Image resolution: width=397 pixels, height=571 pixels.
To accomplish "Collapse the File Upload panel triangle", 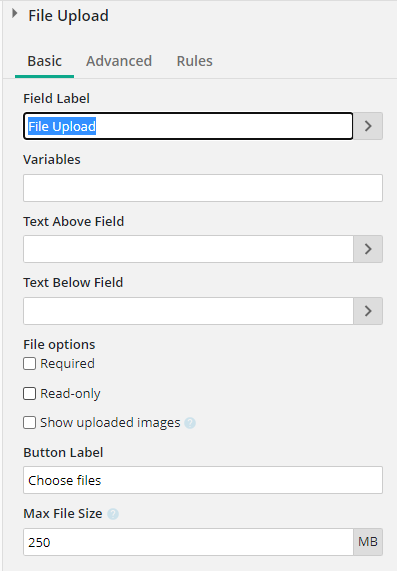I will click(14, 14).
